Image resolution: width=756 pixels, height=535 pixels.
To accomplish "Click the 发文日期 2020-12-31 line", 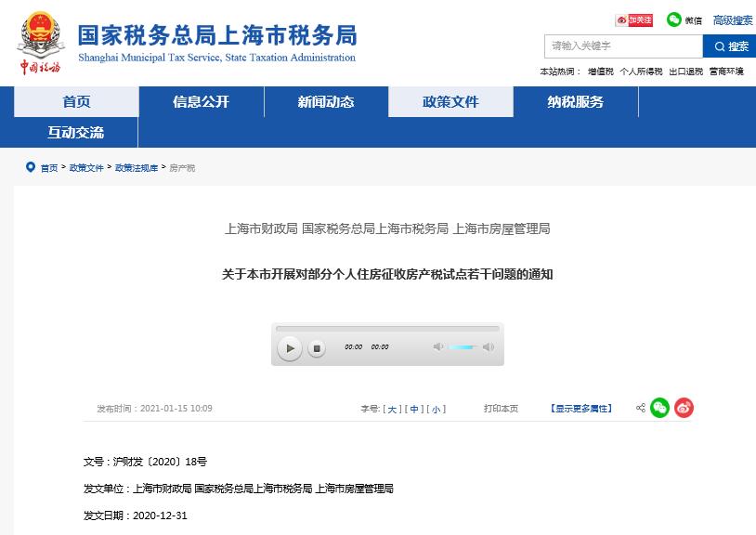I will tap(135, 515).
